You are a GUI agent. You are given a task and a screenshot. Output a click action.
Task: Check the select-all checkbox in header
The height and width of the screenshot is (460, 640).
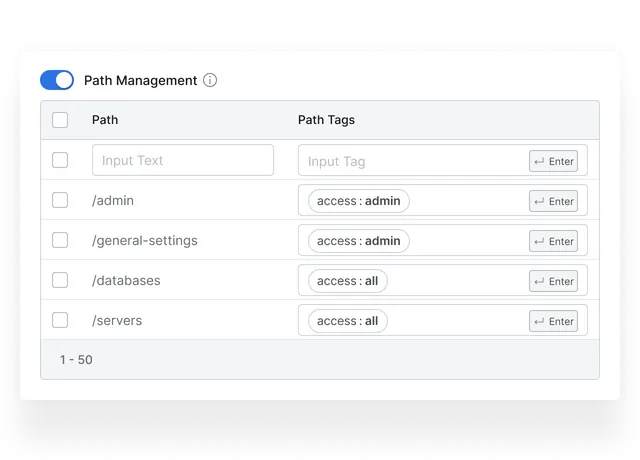coord(60,120)
